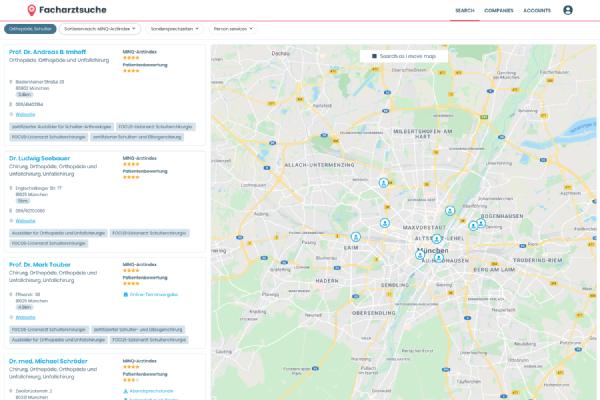Click the distance badge in Tauber card
Viewport: 600px width, 400px height.
tap(24, 307)
